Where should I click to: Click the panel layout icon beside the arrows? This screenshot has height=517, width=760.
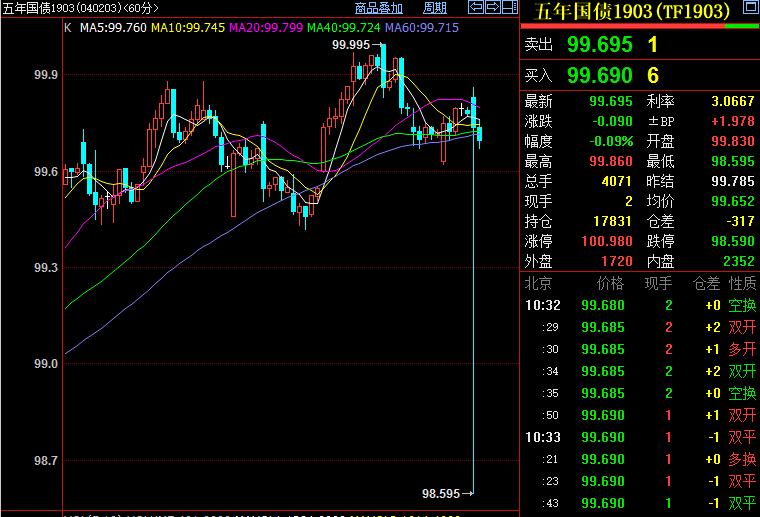(x=506, y=7)
